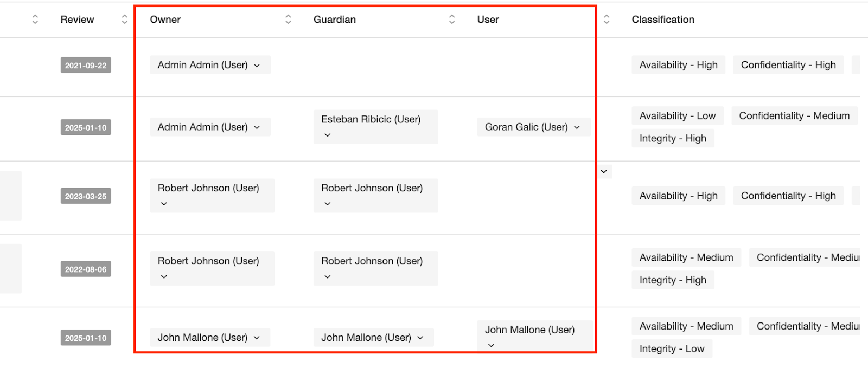Open the Admin Admin owner dropdown, first row

[210, 65]
